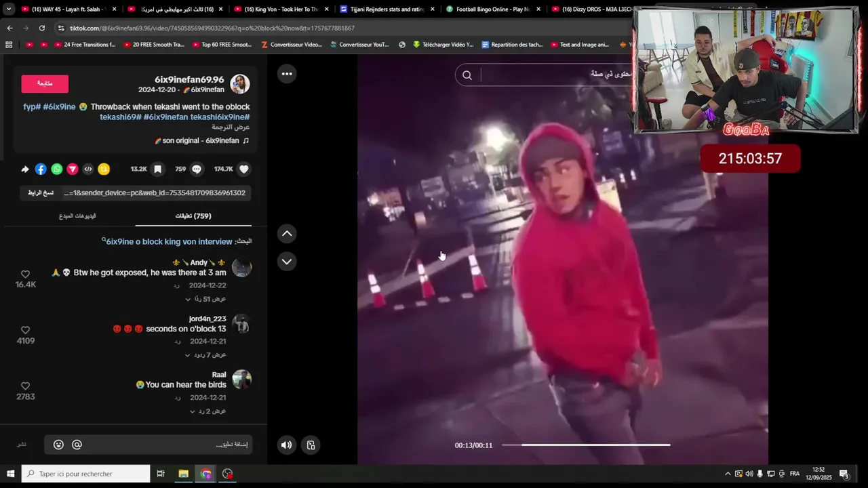This screenshot has height=488, width=868.
Task: Open the Windows Start menu
Action: [10, 474]
